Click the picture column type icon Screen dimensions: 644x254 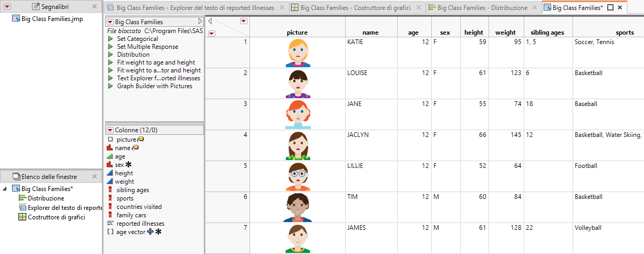coord(110,140)
